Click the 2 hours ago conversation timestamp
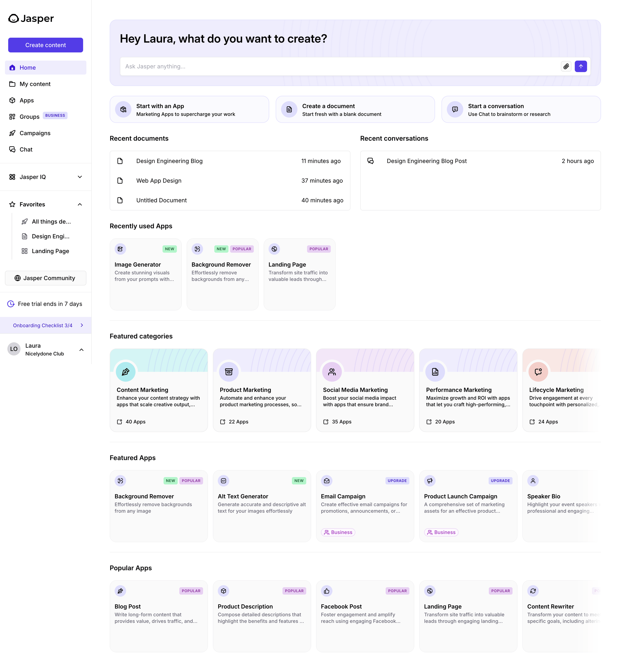Screen dimensions: 619x672 [x=577, y=161]
